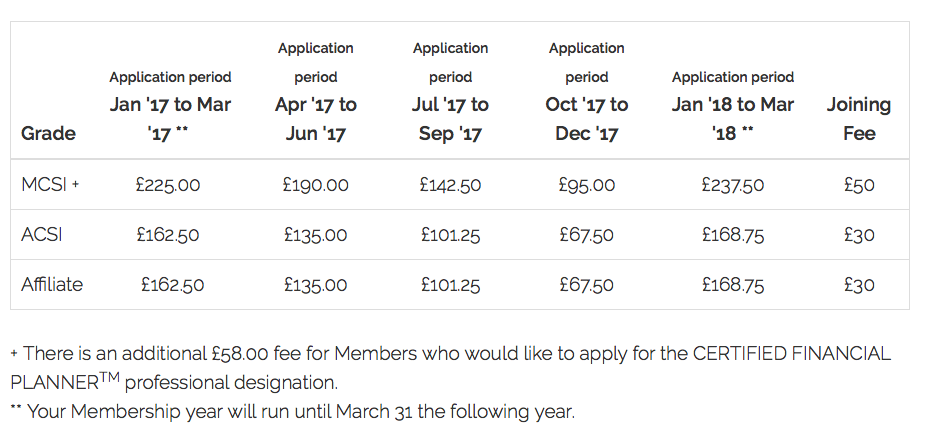Click the MCSI £237.50 fee cell
930x439 pixels.
[x=732, y=184]
